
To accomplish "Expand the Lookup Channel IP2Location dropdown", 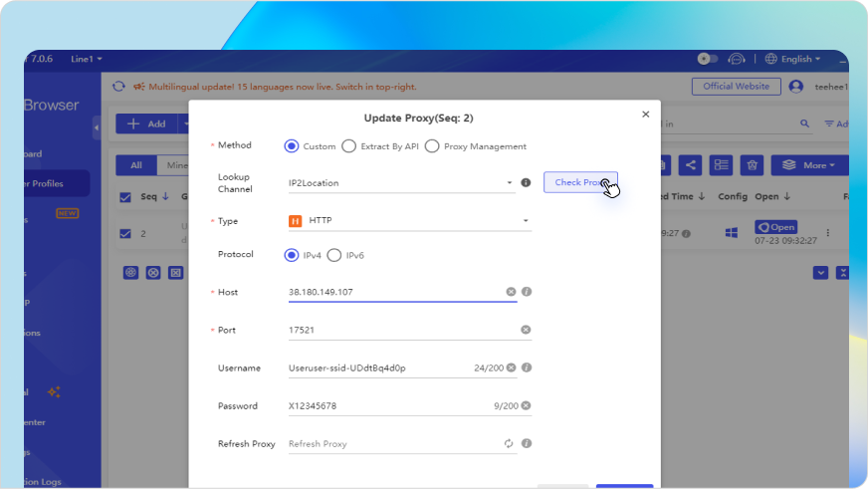I will pyautogui.click(x=510, y=183).
